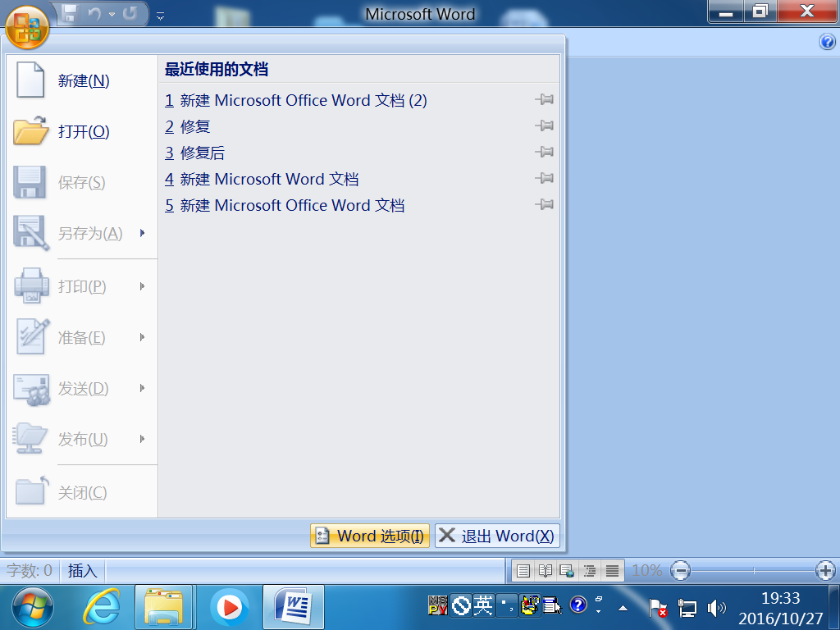The height and width of the screenshot is (630, 840).
Task: Launch Internet Explorer from the taskbar
Action: point(102,608)
